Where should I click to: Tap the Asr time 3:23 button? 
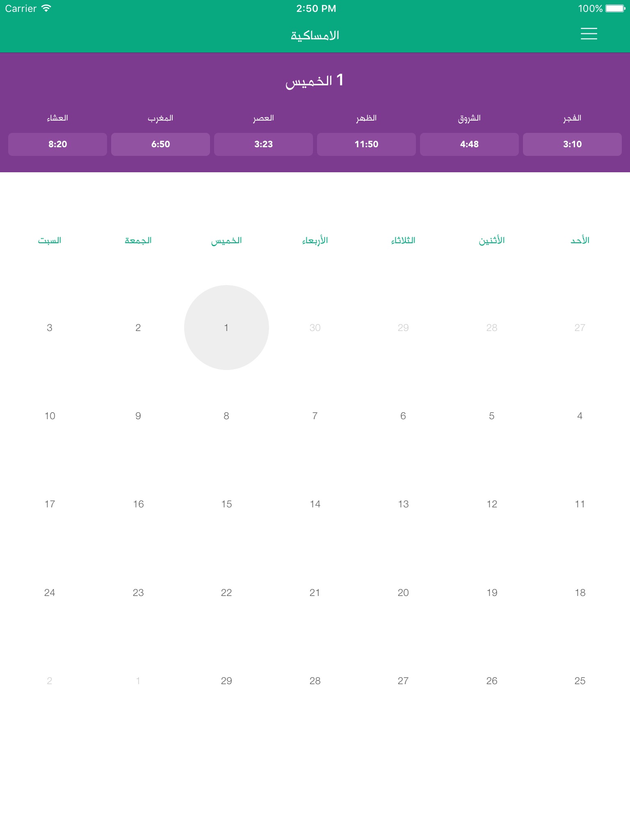pos(263,144)
